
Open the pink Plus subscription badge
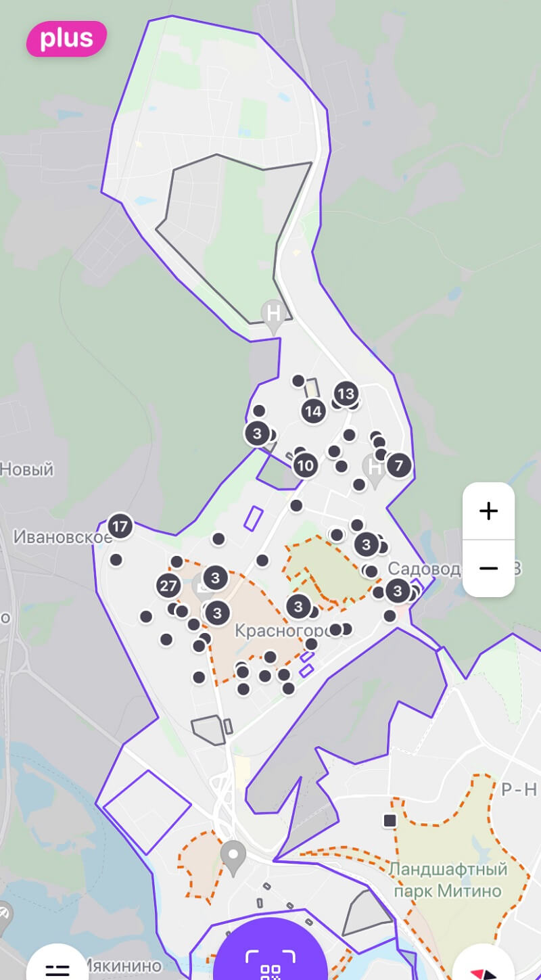coord(66,39)
